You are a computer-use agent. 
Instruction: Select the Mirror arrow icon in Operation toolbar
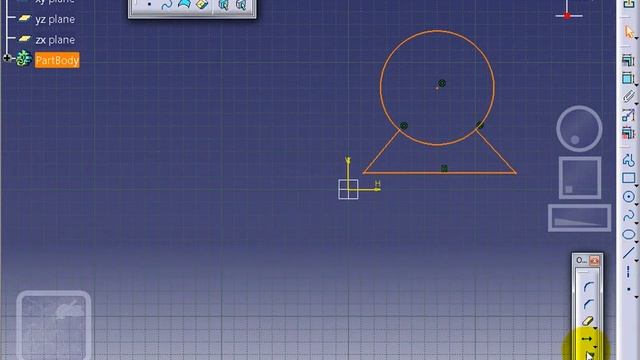tap(587, 338)
